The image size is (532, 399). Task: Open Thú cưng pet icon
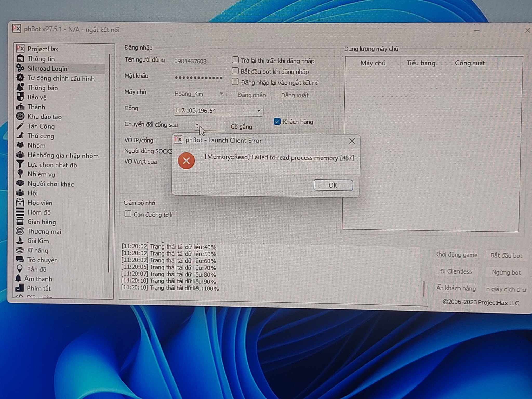[x=20, y=135]
